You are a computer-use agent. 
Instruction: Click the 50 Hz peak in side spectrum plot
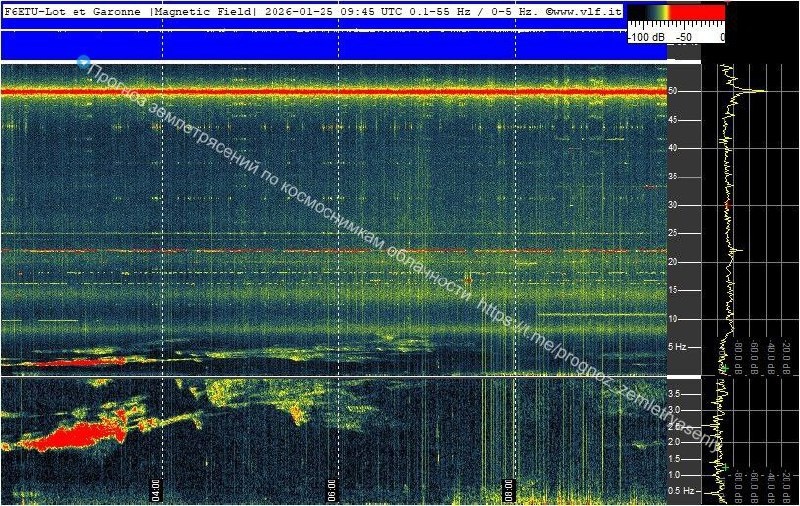pyautogui.click(x=757, y=91)
